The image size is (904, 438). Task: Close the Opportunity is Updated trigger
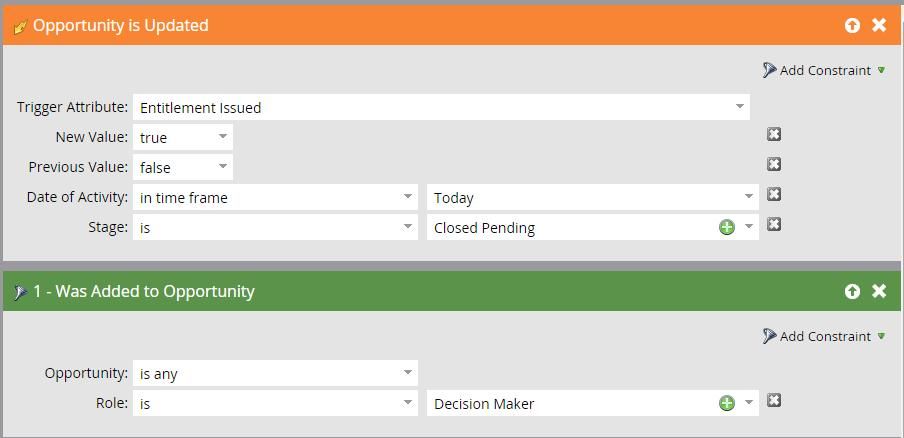coord(879,25)
